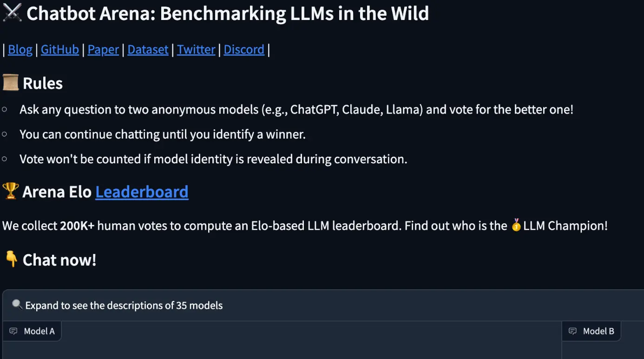Click inside the Model A chat area
Screen dimensions: 644x359
282,350
